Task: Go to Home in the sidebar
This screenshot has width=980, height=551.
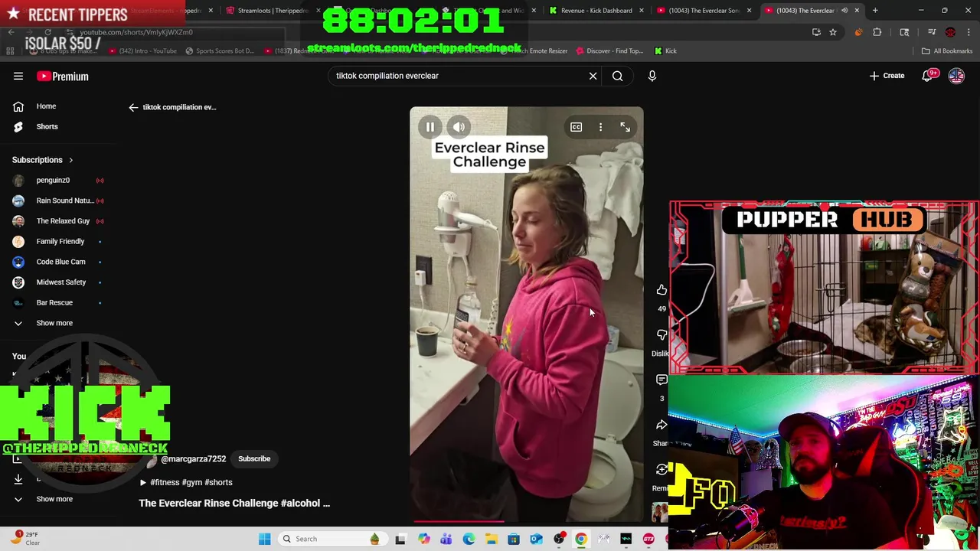Action: pos(46,106)
